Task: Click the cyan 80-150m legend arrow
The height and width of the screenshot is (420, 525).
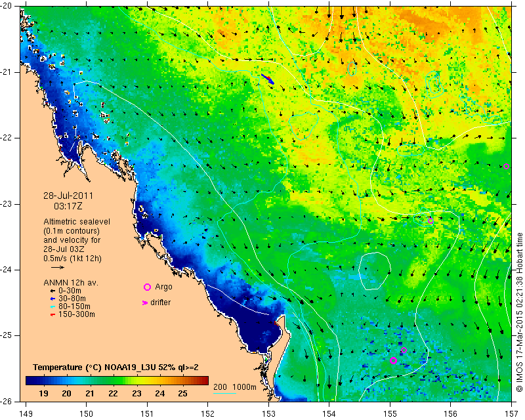Action: [x=52, y=306]
